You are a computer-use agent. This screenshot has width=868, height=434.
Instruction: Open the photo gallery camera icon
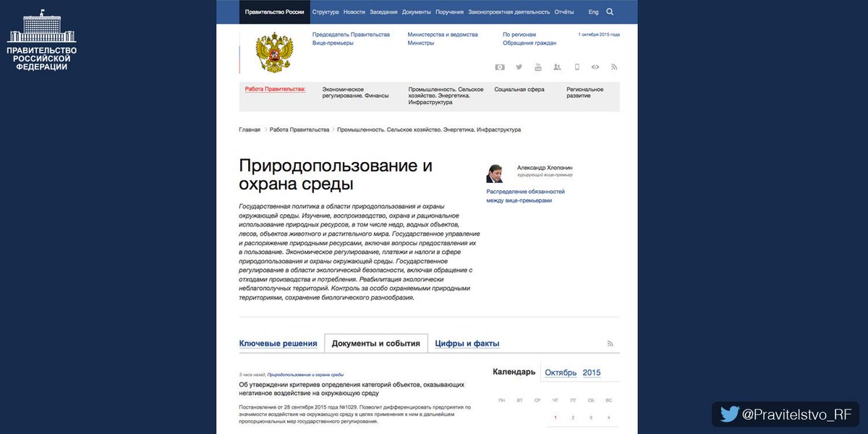500,67
